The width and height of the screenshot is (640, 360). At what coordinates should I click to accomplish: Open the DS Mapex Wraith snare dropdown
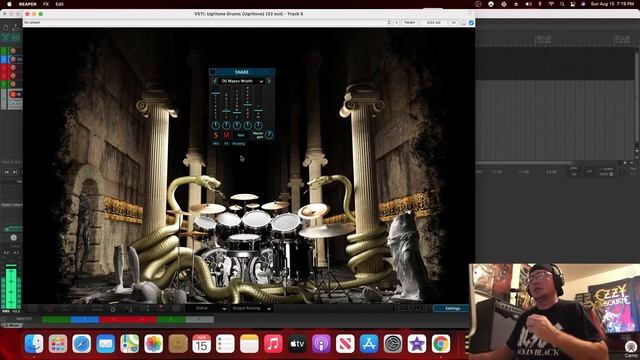[242, 81]
